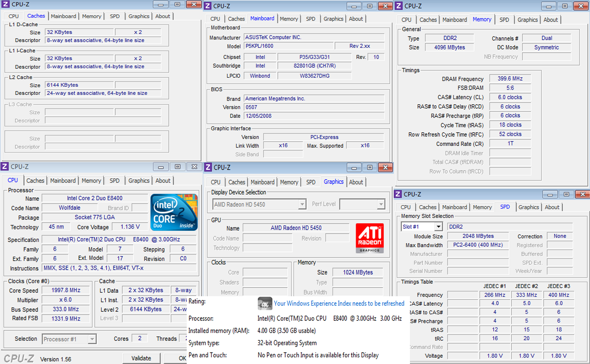Click the PC2-6400 (400 MHz) max bandwidth field
The width and height of the screenshot is (590, 364).
[478, 245]
